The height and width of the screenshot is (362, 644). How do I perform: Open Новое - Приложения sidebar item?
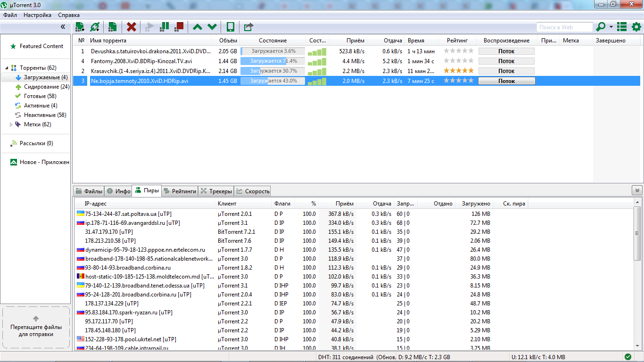pyautogui.click(x=40, y=162)
